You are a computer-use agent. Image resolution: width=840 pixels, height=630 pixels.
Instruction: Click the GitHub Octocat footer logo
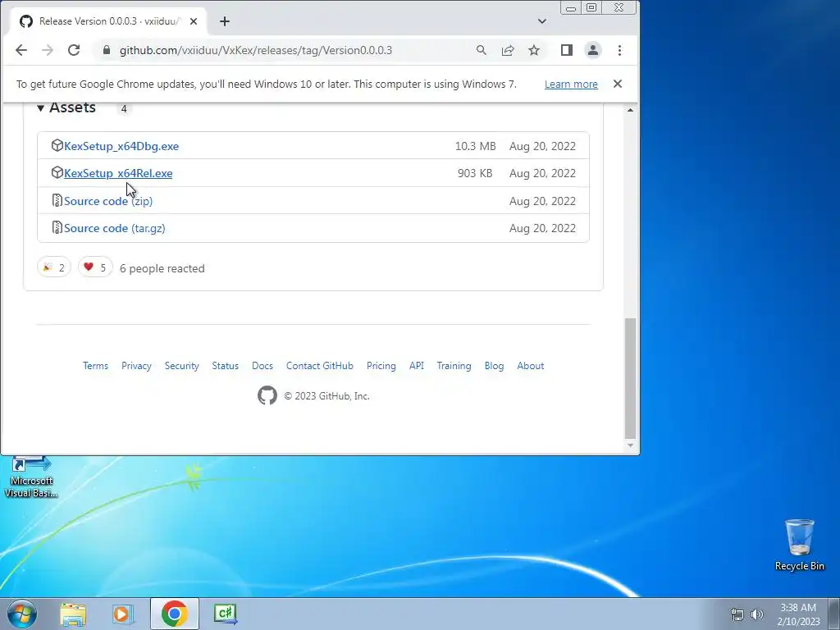tap(267, 396)
